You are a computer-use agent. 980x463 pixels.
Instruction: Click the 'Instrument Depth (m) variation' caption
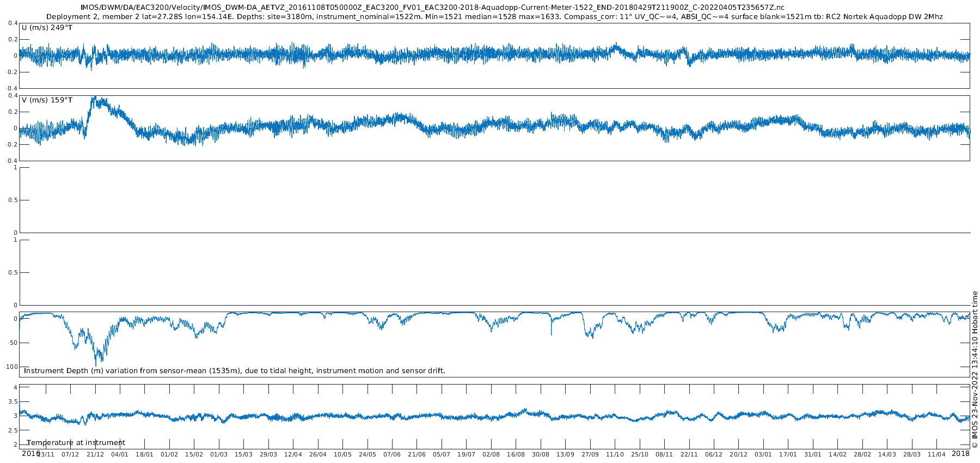pos(234,371)
